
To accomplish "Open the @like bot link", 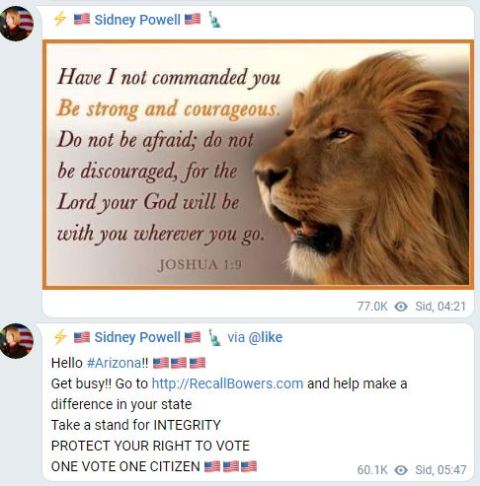I will pos(265,337).
